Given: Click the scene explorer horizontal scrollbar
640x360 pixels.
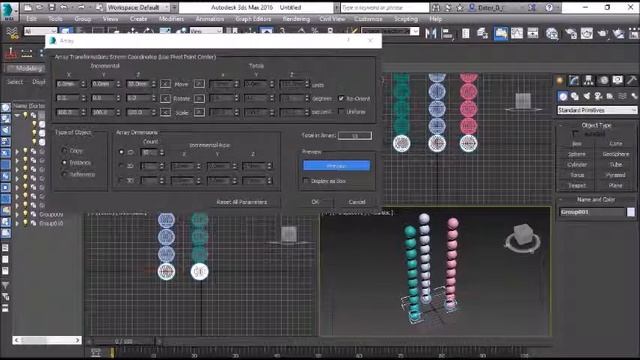Looking at the screenshot, I should tap(47, 340).
